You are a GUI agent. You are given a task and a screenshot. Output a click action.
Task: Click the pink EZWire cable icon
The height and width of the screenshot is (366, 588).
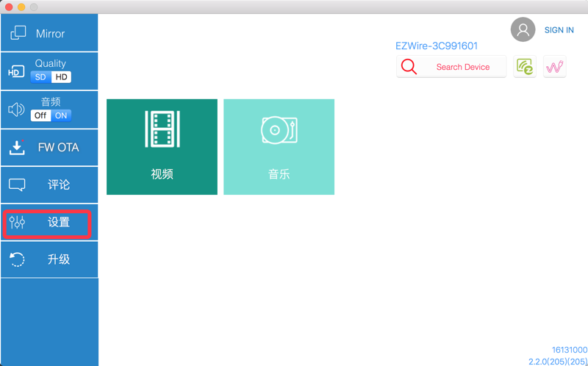click(x=555, y=67)
